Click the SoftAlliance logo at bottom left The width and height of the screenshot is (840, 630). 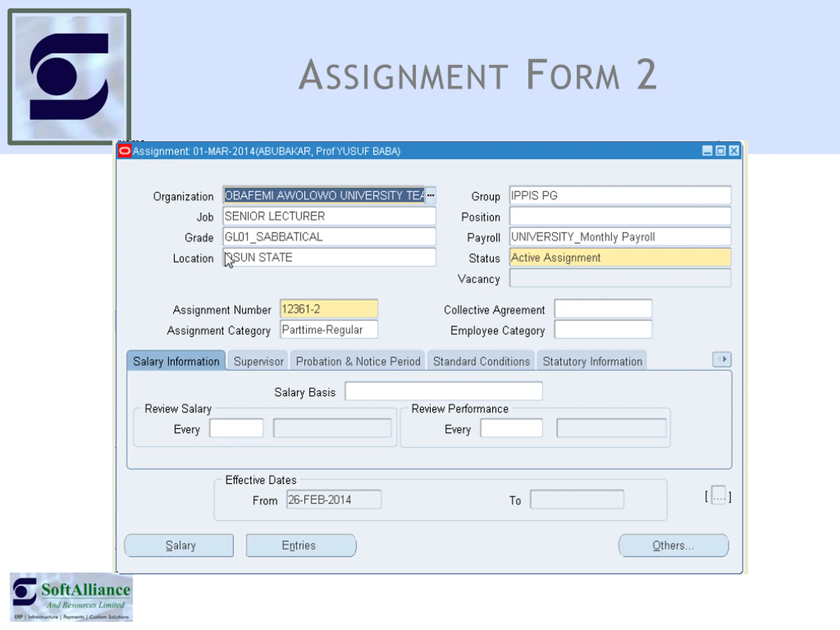(72, 597)
